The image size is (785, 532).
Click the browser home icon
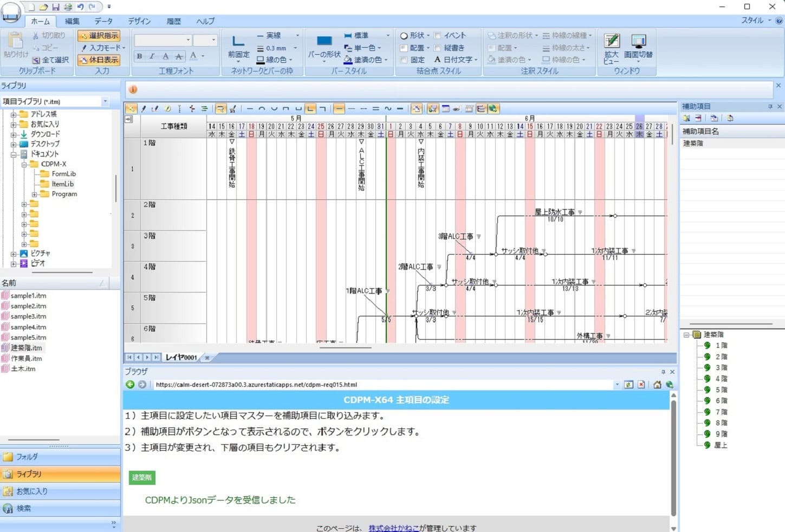click(657, 385)
